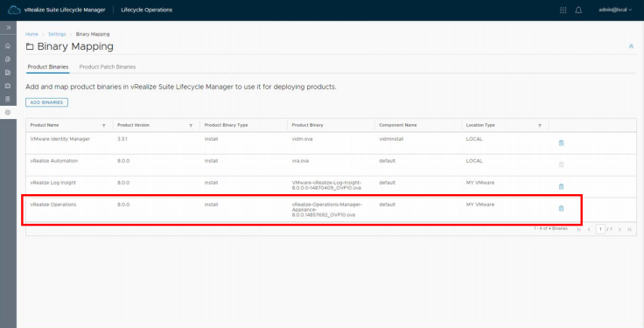Click the greyed trash icon for vRealize Automation
The height and width of the screenshot is (328, 644).
pos(561,164)
